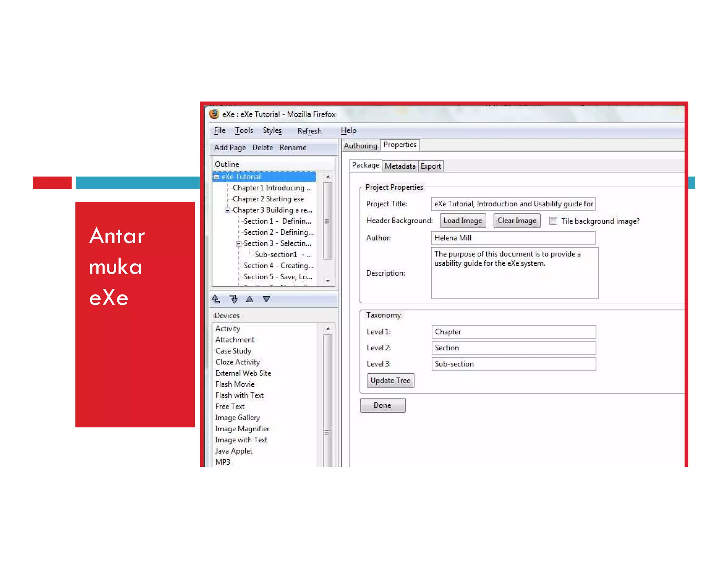Switch to the Metadata tab
The width and height of the screenshot is (728, 562).
click(400, 166)
